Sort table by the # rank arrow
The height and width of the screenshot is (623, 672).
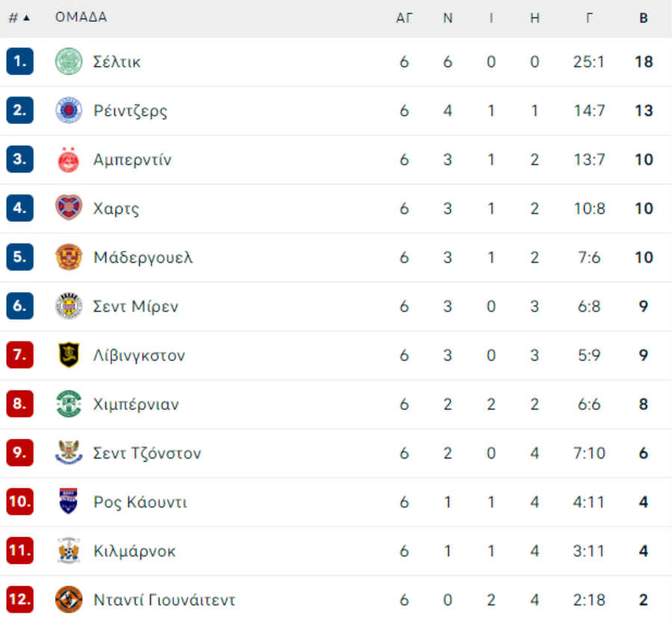19,18
